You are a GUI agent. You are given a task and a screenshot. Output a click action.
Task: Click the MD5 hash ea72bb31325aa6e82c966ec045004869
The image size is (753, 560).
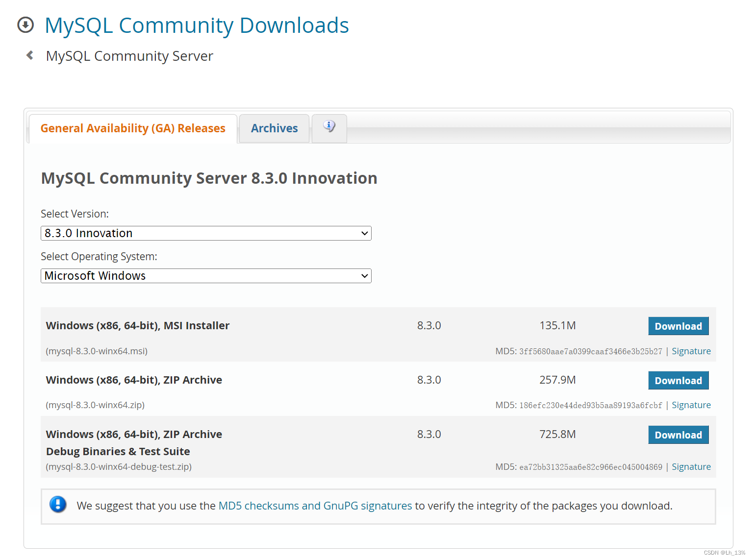point(591,467)
